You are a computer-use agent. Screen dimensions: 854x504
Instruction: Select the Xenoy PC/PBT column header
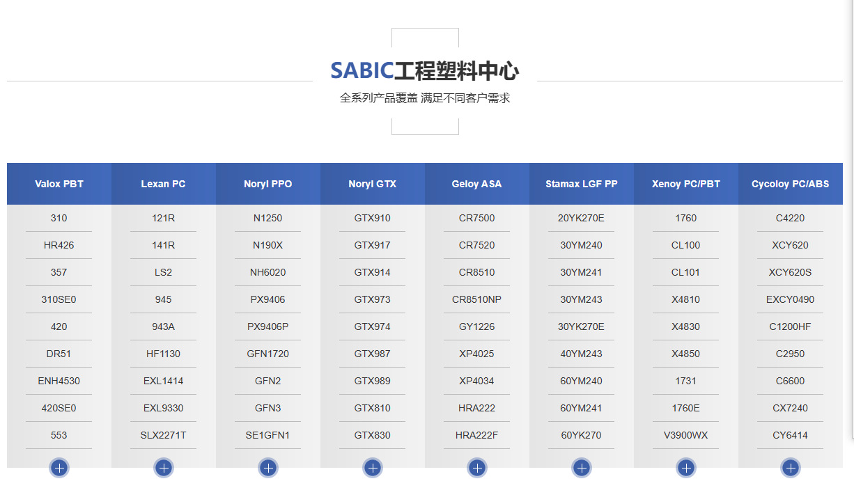pyautogui.click(x=686, y=184)
